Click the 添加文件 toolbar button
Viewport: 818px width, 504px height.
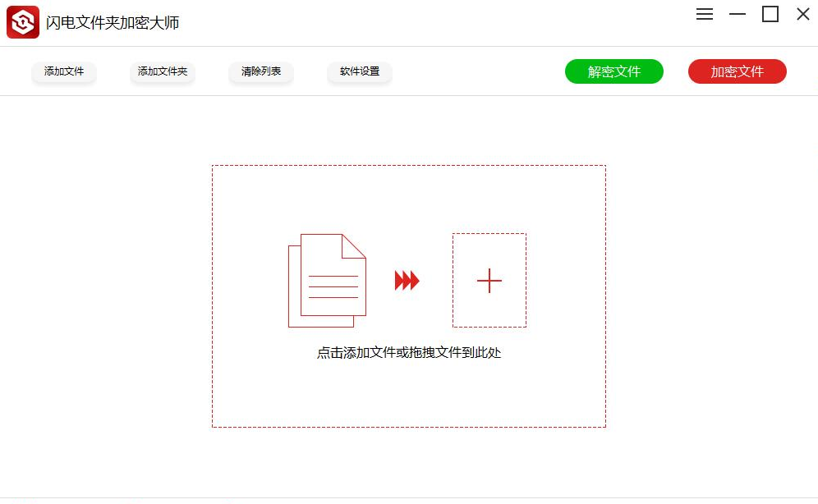pos(64,72)
